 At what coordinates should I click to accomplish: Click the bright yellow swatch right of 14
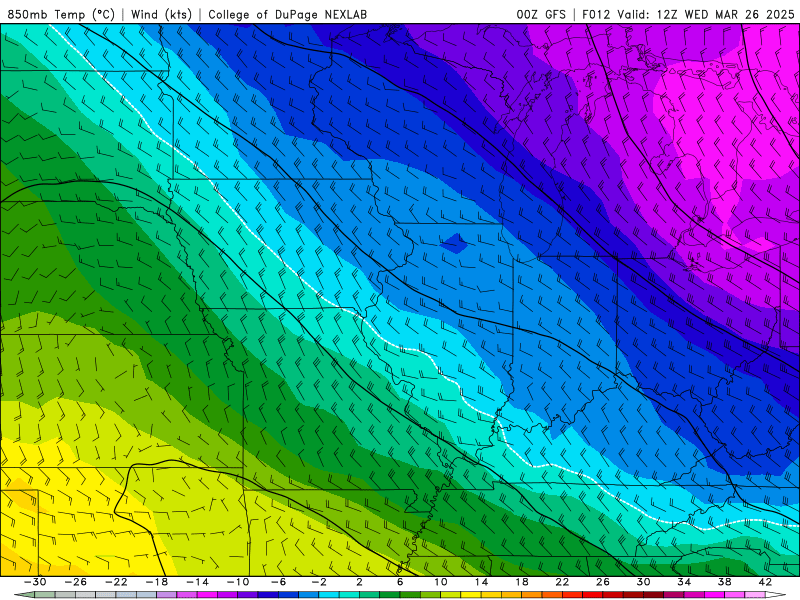click(491, 595)
